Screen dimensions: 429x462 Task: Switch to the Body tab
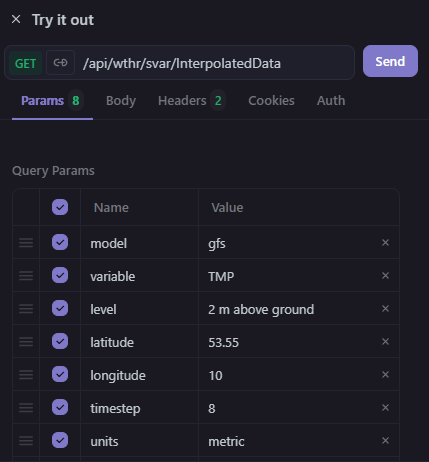pyautogui.click(x=121, y=101)
